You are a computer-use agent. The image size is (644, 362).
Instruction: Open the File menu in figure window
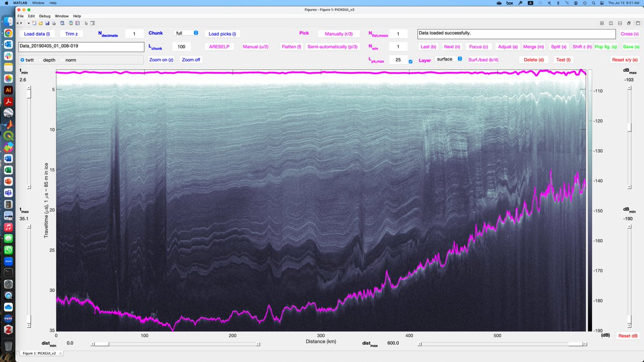tap(20, 16)
